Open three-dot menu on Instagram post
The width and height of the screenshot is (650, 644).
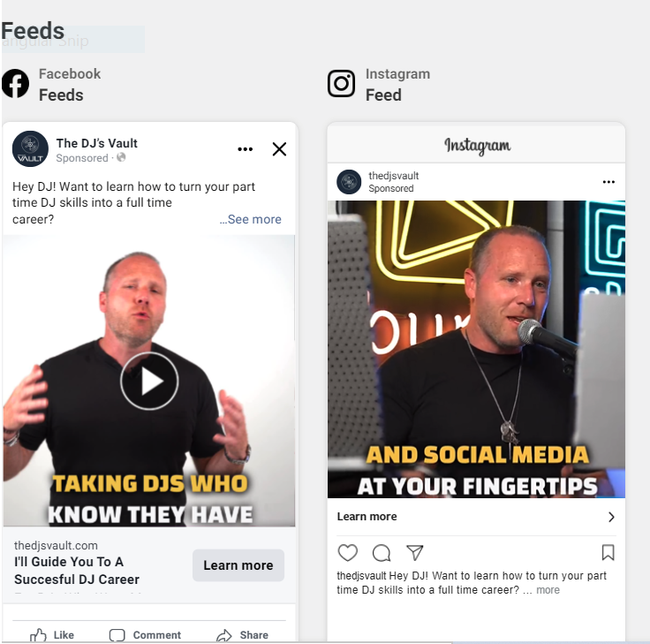608,182
